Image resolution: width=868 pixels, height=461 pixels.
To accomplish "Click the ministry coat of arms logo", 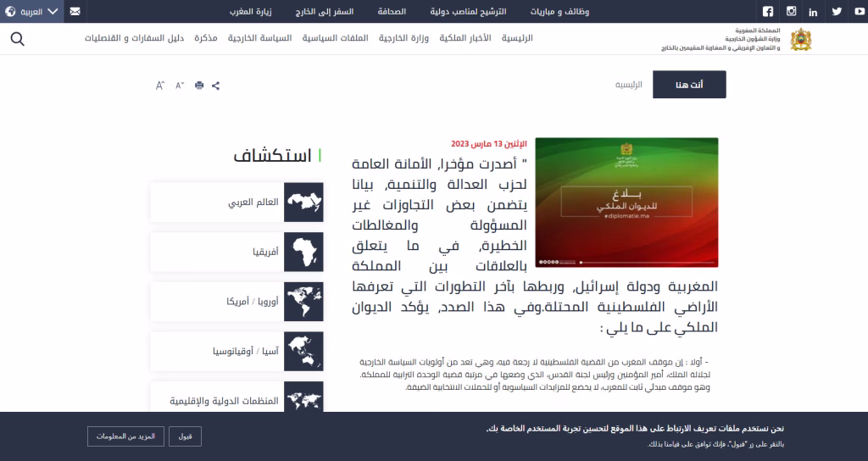I will pos(800,39).
